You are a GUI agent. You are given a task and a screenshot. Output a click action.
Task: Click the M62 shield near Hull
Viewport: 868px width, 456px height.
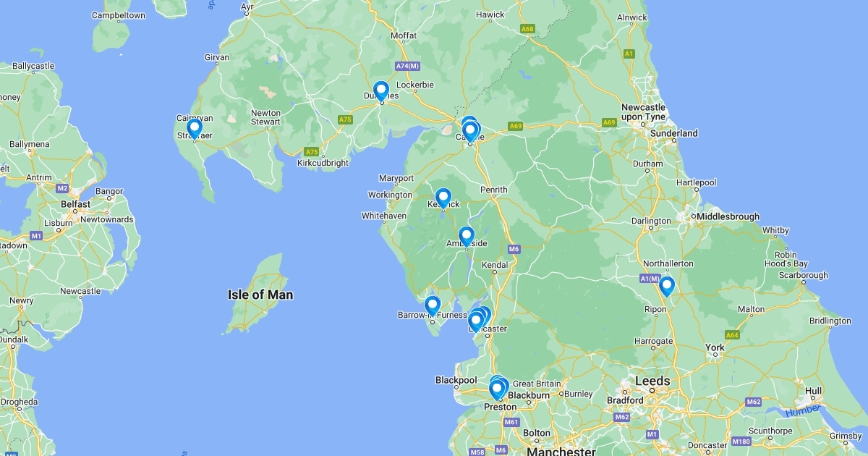(754, 401)
